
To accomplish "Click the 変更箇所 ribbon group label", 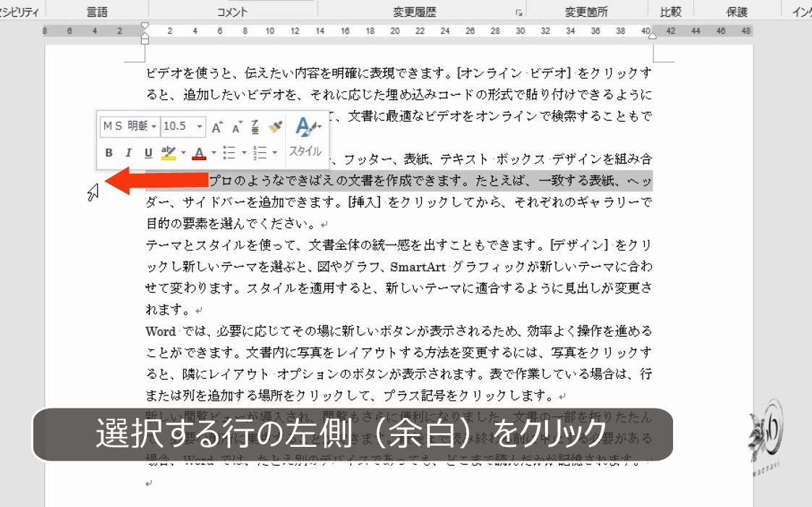I will click(586, 12).
